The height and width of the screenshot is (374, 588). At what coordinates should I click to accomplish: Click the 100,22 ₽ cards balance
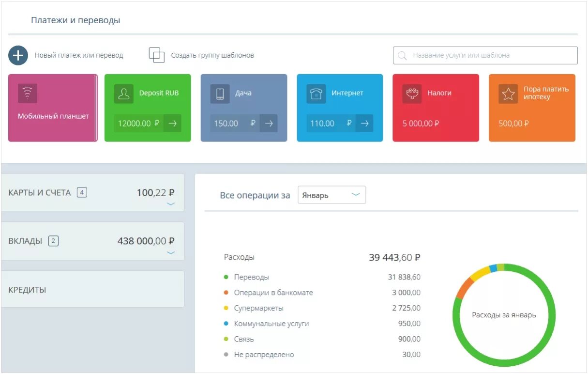[156, 192]
